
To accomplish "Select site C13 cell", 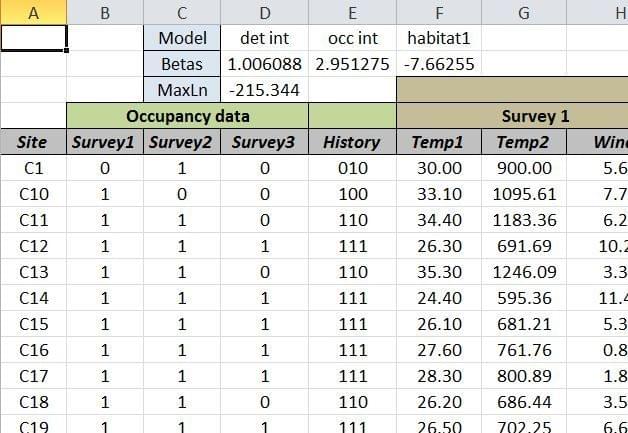I will tap(34, 272).
